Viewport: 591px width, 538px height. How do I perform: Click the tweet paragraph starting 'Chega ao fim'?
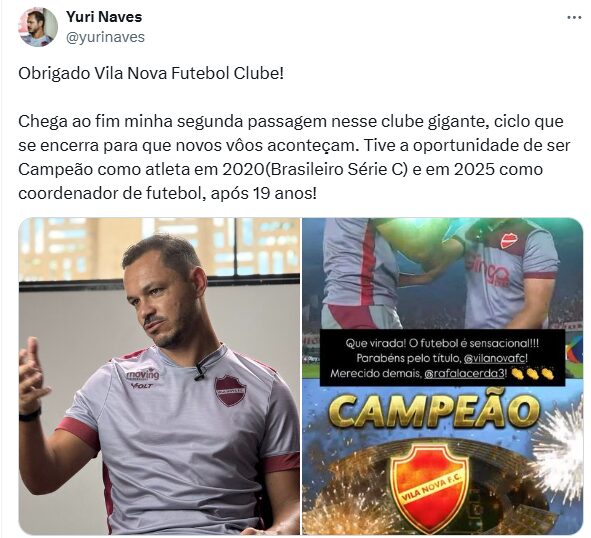click(294, 158)
